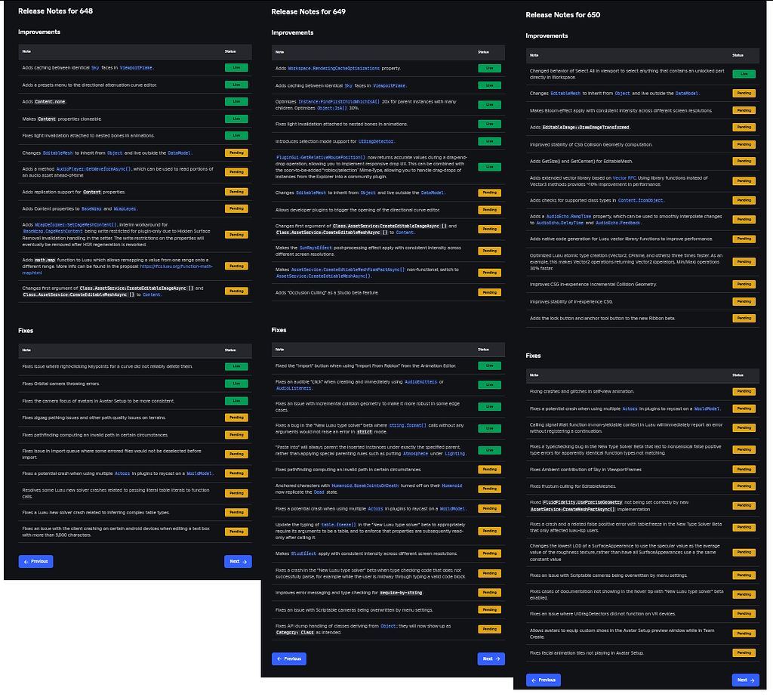The height and width of the screenshot is (700, 773).
Task: Open AudioEcho.Feedback link
Action: pyautogui.click(x=617, y=223)
